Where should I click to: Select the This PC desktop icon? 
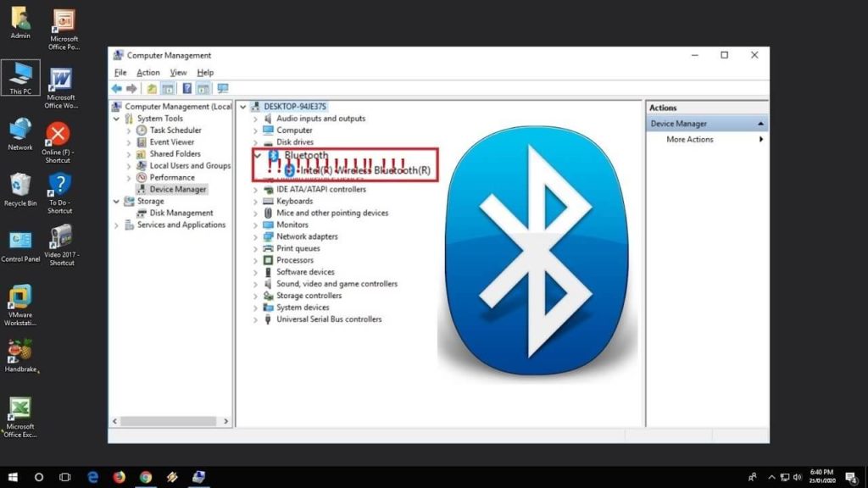pyautogui.click(x=20, y=77)
